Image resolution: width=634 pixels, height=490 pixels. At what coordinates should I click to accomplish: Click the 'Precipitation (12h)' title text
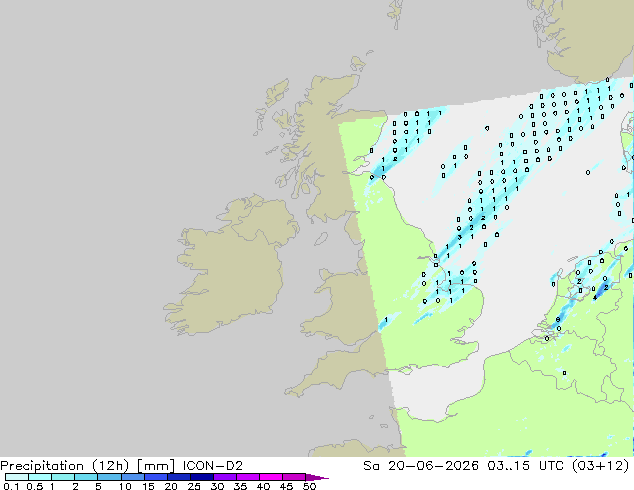click(64, 466)
